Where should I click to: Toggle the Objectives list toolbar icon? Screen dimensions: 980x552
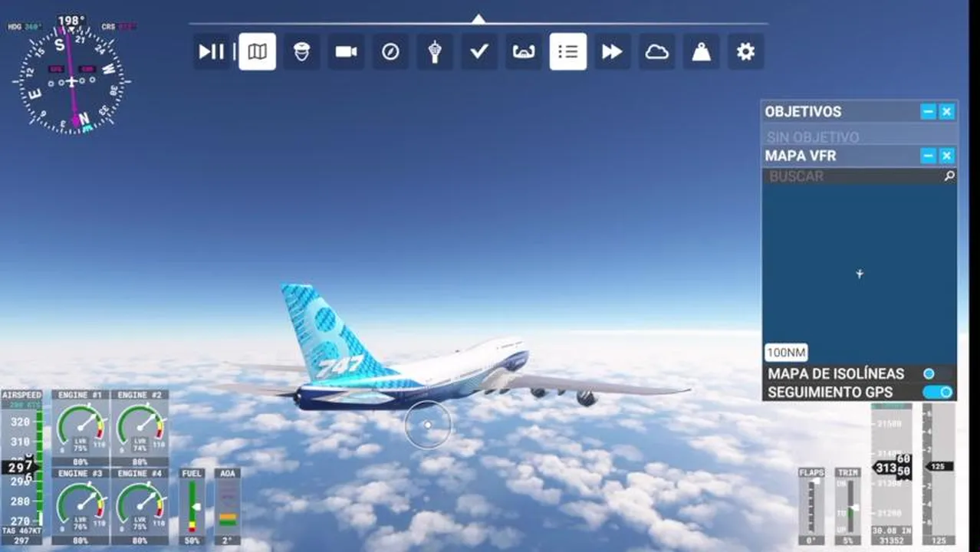(568, 51)
